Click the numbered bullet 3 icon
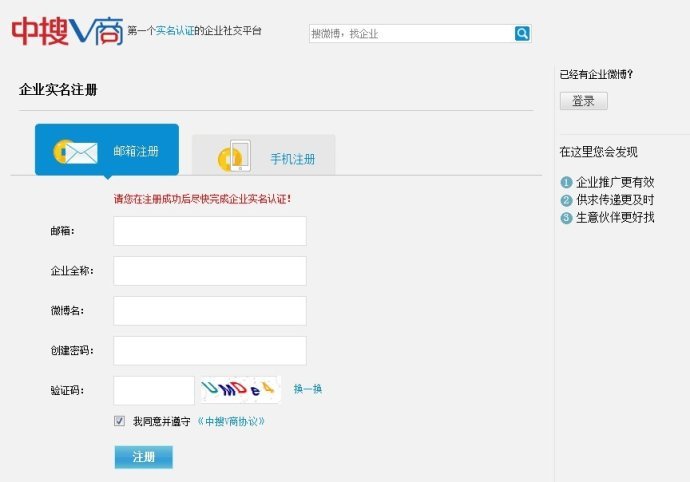690x482 pixels. pos(566,217)
